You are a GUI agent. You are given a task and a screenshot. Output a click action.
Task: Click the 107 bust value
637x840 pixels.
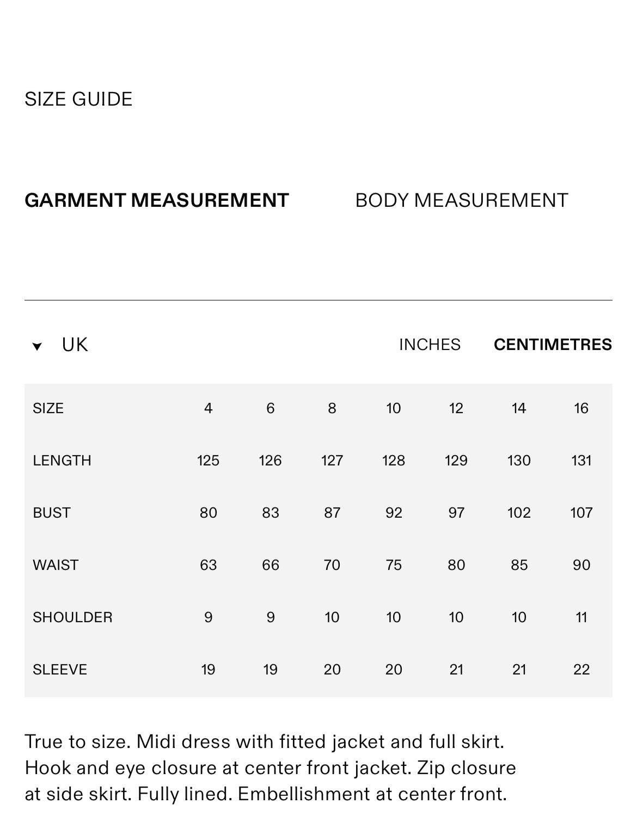coord(581,513)
